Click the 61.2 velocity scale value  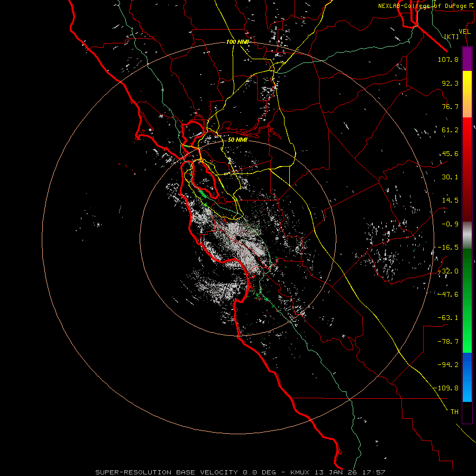[x=450, y=130]
